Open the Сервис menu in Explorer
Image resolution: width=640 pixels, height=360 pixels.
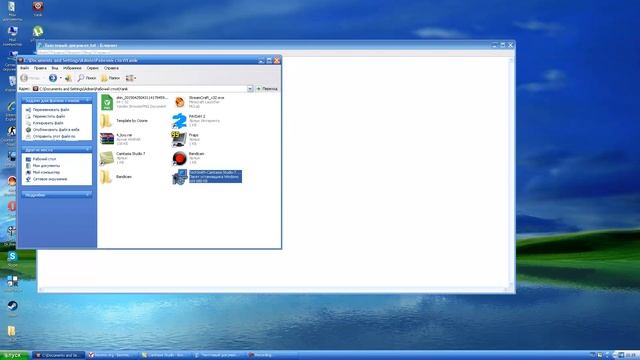93,68
